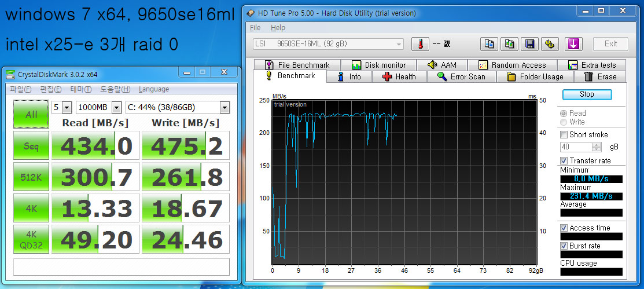Viewport: 644px width, 289px height.
Task: Open the 도움말(H) menu in CrystalDiskMark
Action: [115, 89]
